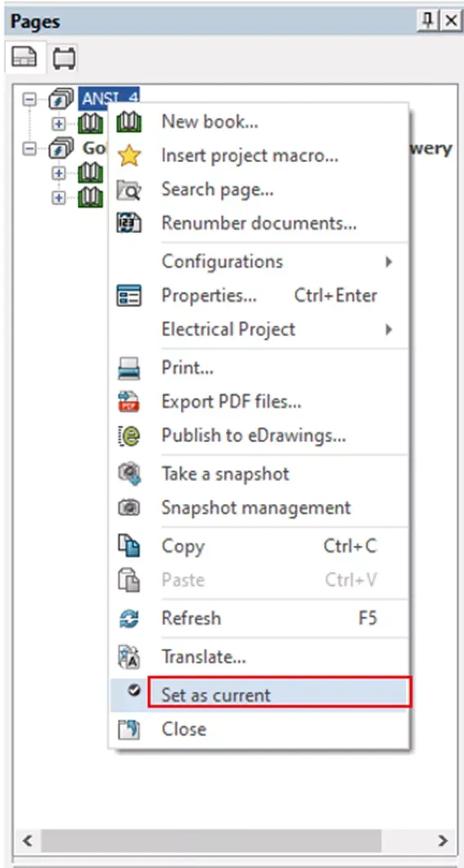The image size is (464, 868).
Task: Click the Publish to eDrawings icon
Action: (128, 436)
